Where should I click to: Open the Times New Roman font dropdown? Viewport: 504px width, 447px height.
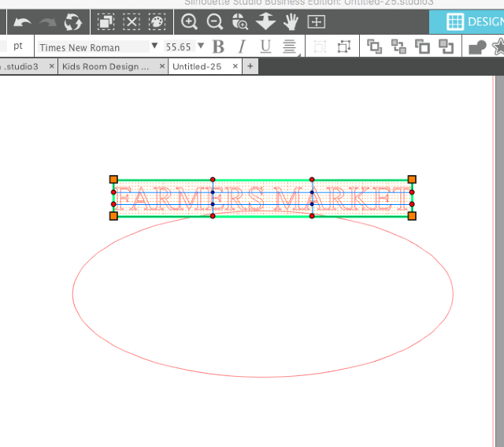pyautogui.click(x=154, y=46)
